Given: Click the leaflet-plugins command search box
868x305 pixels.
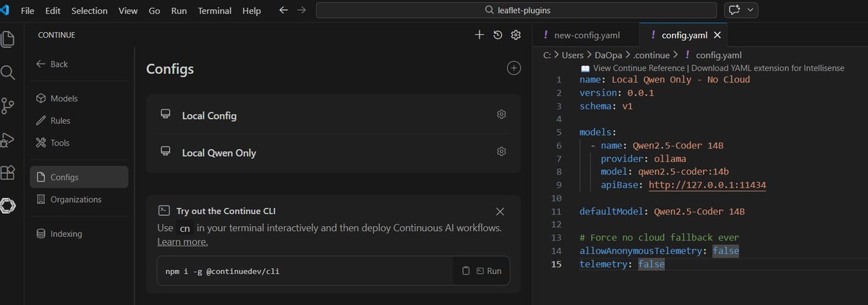Looking at the screenshot, I should click(x=516, y=11).
